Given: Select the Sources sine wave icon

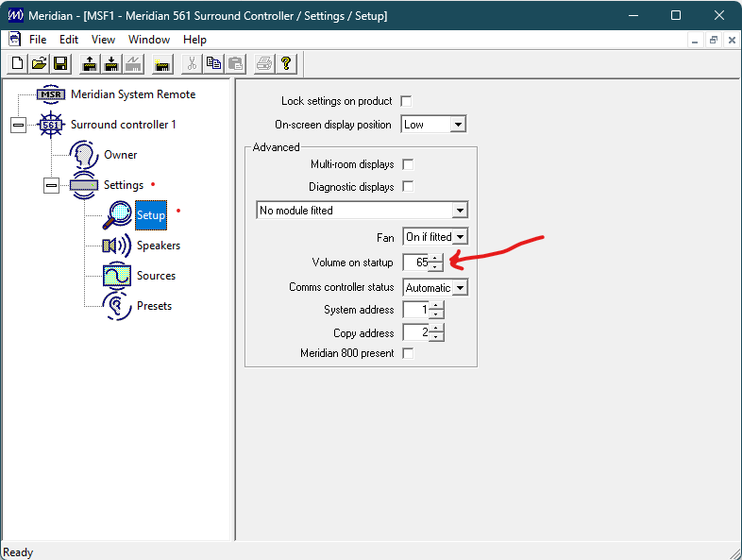Looking at the screenshot, I should click(117, 276).
